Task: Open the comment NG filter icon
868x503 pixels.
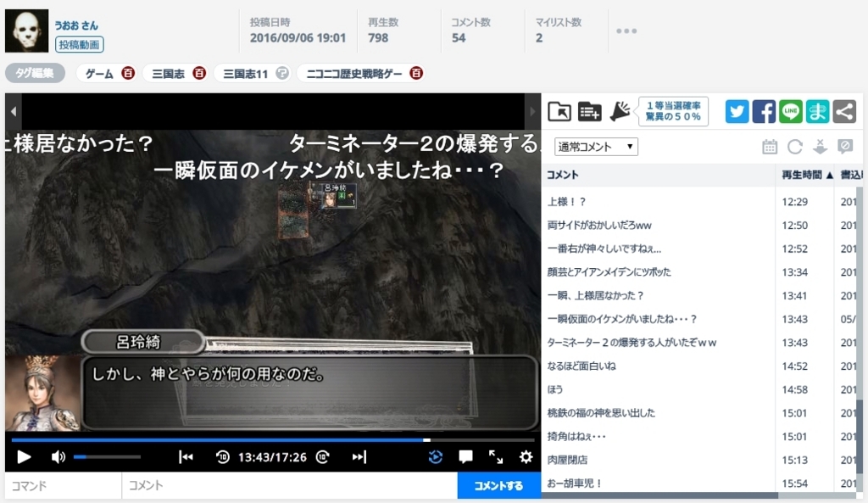Action: 845,146
